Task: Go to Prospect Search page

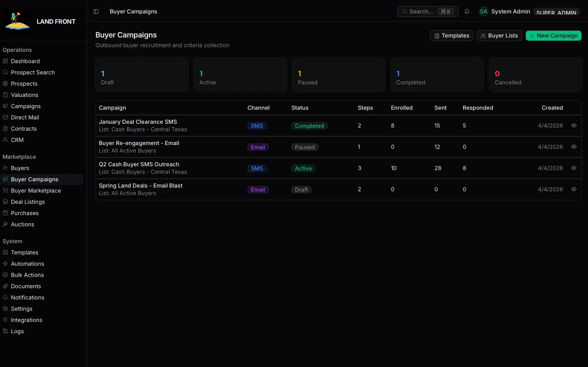Action: coord(42,73)
